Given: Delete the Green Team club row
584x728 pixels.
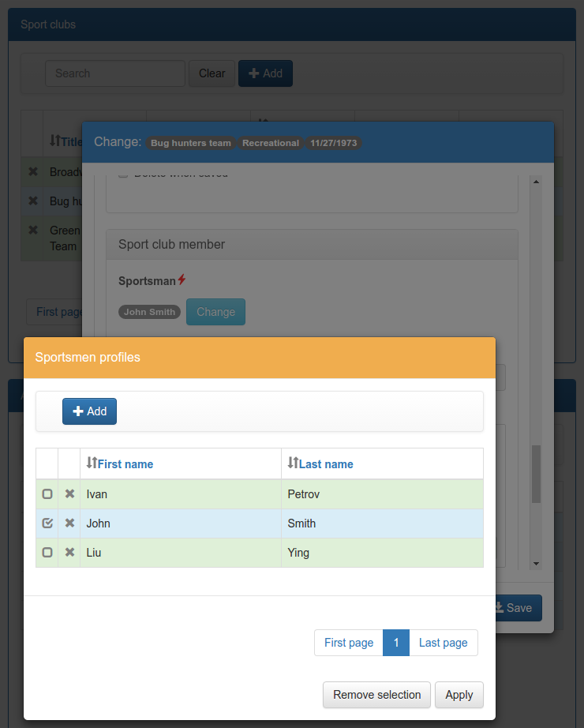Looking at the screenshot, I should pos(33,231).
